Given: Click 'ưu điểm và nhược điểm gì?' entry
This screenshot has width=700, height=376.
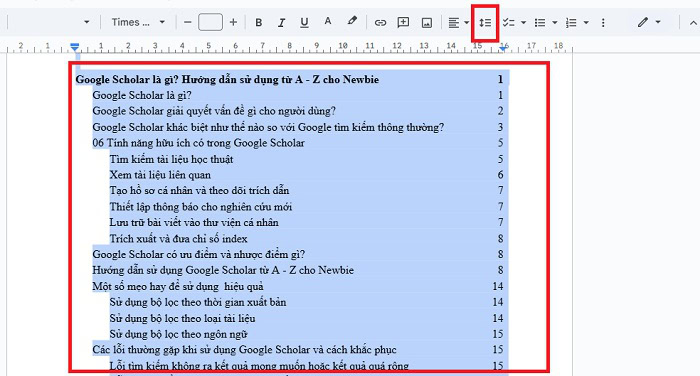Looking at the screenshot, I should [199, 254].
